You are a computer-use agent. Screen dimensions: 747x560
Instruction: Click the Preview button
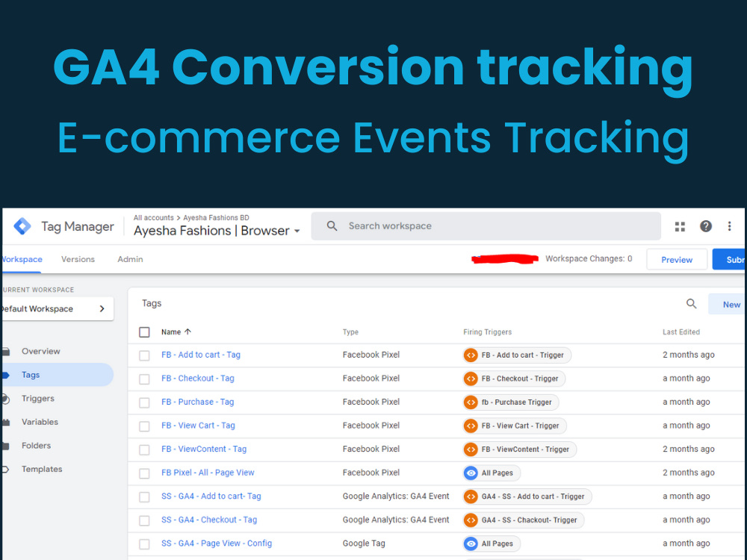[x=677, y=260]
